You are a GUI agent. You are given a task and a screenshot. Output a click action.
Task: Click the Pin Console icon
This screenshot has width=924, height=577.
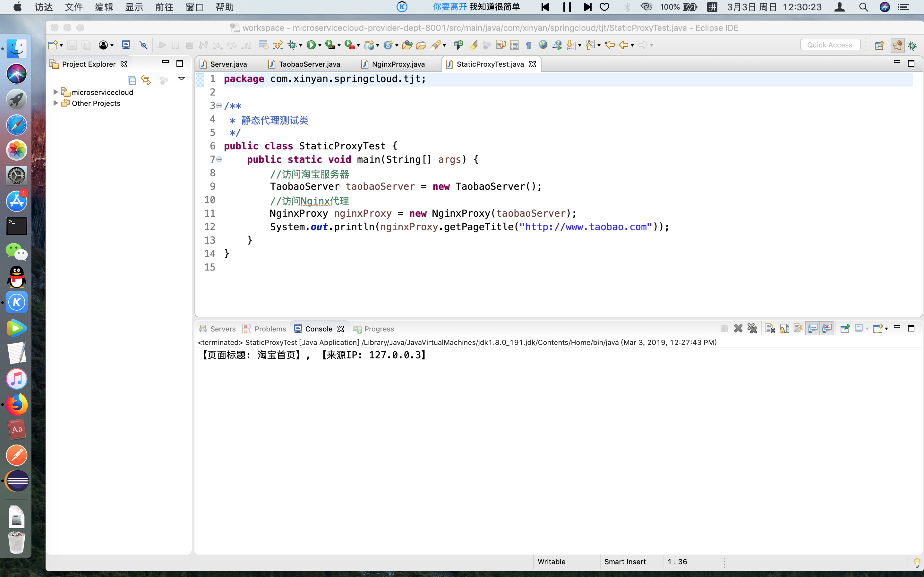click(x=844, y=329)
